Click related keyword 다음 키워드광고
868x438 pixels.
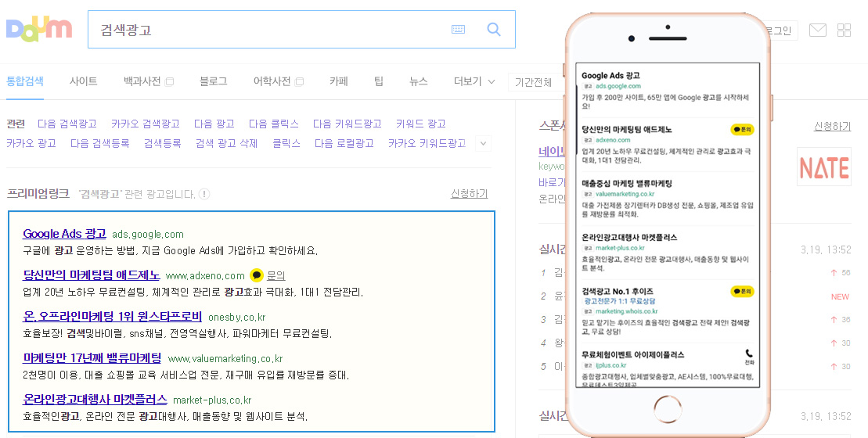tap(347, 124)
